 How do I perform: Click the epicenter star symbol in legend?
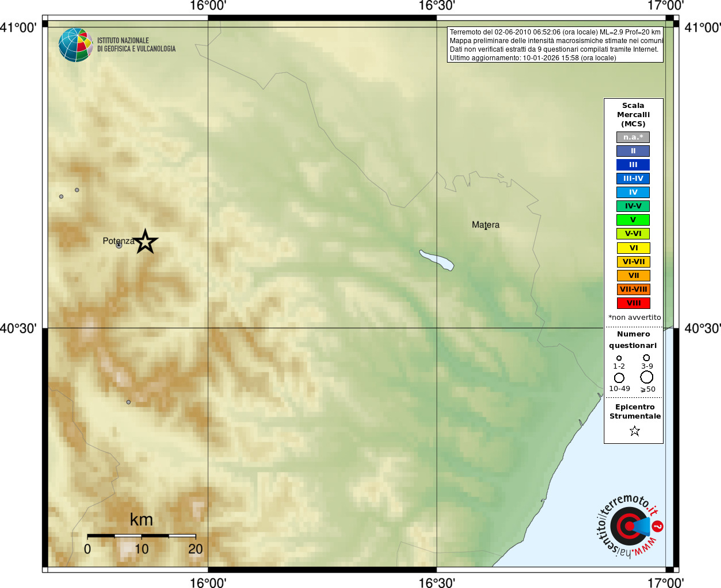pyautogui.click(x=634, y=431)
